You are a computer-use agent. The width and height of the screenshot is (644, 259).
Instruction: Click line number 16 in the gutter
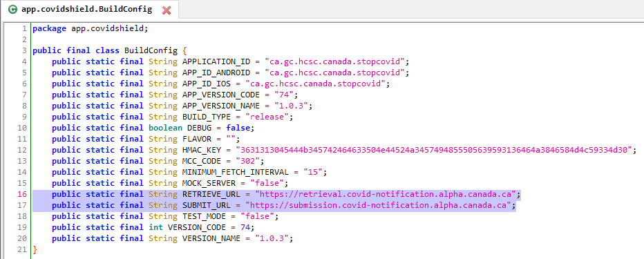pyautogui.click(x=22, y=194)
